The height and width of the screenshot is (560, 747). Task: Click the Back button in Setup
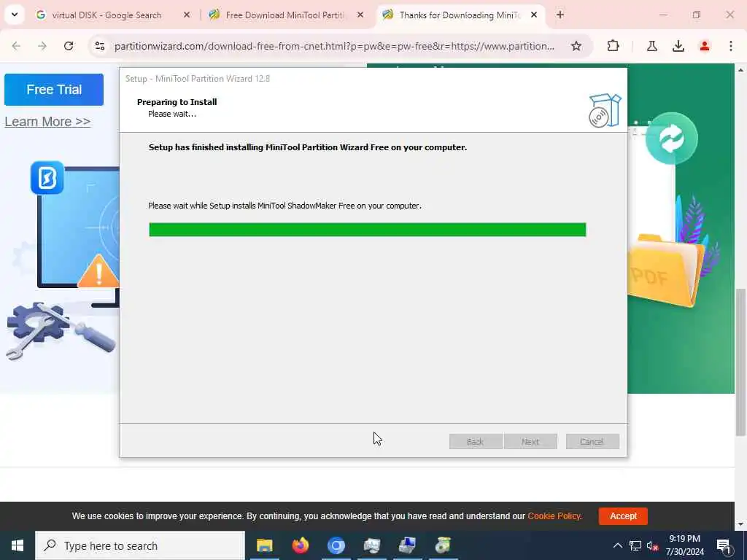point(476,441)
